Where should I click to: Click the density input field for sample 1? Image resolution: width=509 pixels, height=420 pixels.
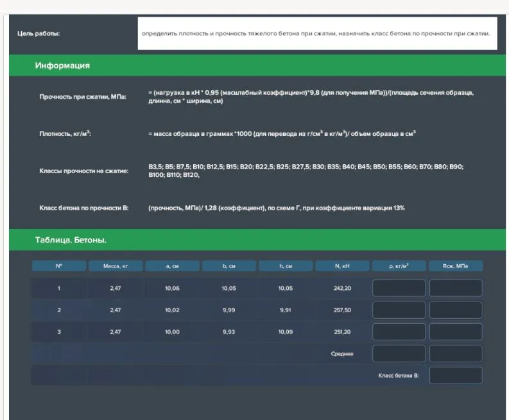(x=399, y=288)
